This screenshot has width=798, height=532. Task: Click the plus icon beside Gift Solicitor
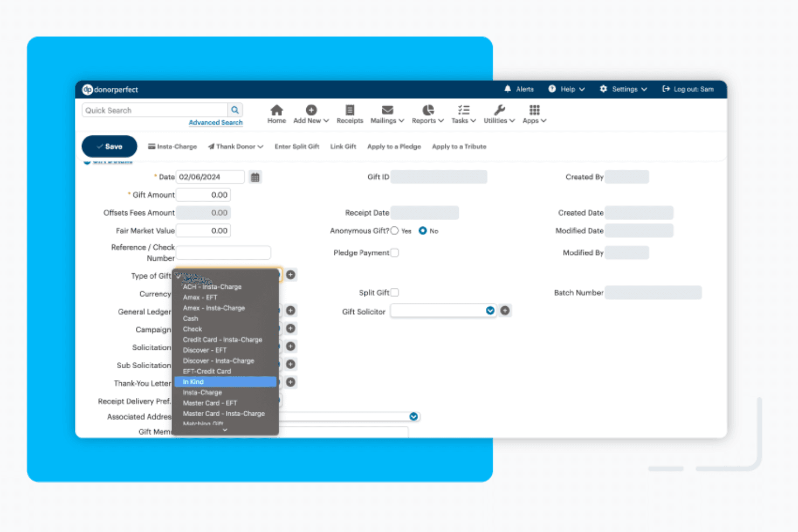[x=505, y=310]
